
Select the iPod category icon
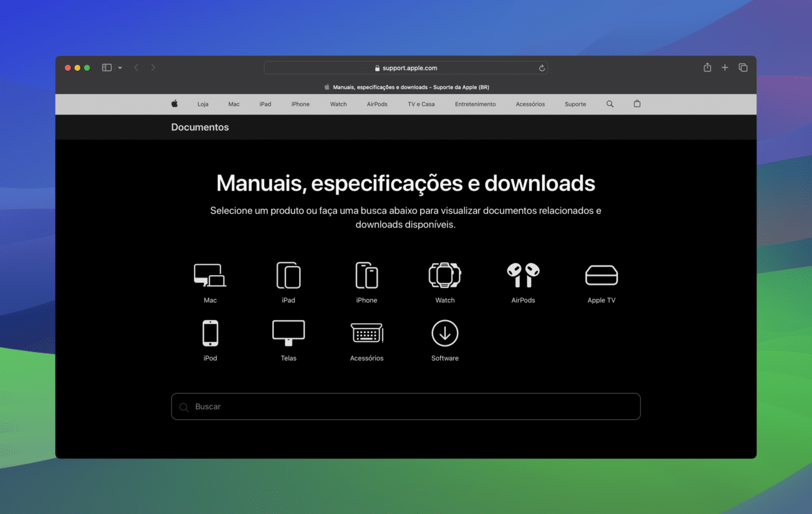210,332
